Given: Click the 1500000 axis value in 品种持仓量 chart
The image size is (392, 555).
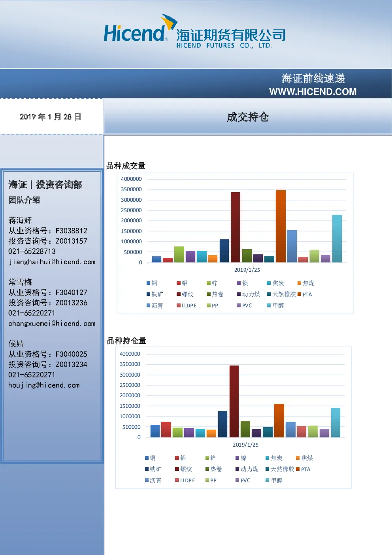Looking at the screenshot, I should coord(130,406).
